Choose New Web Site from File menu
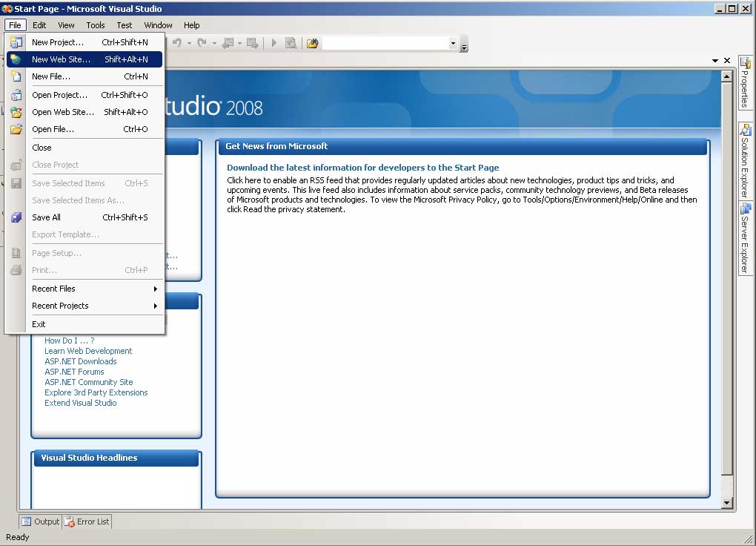Viewport: 756px width, 546px height. [x=84, y=59]
